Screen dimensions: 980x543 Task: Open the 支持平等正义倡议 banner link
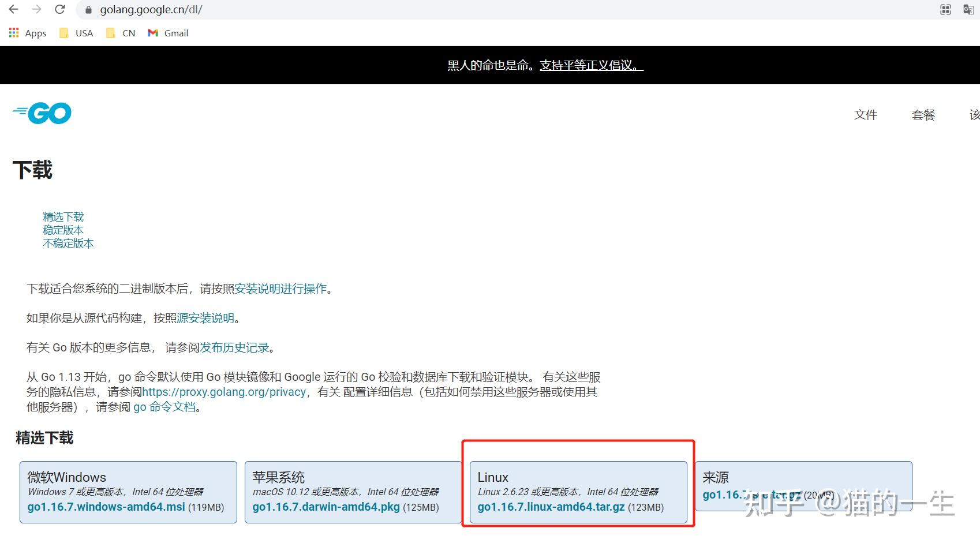590,65
